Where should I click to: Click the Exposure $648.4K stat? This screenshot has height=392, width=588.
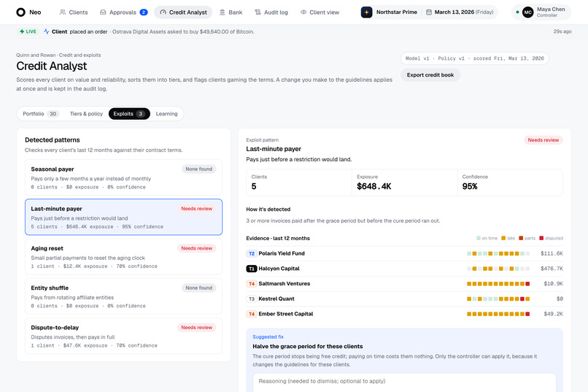(404, 182)
